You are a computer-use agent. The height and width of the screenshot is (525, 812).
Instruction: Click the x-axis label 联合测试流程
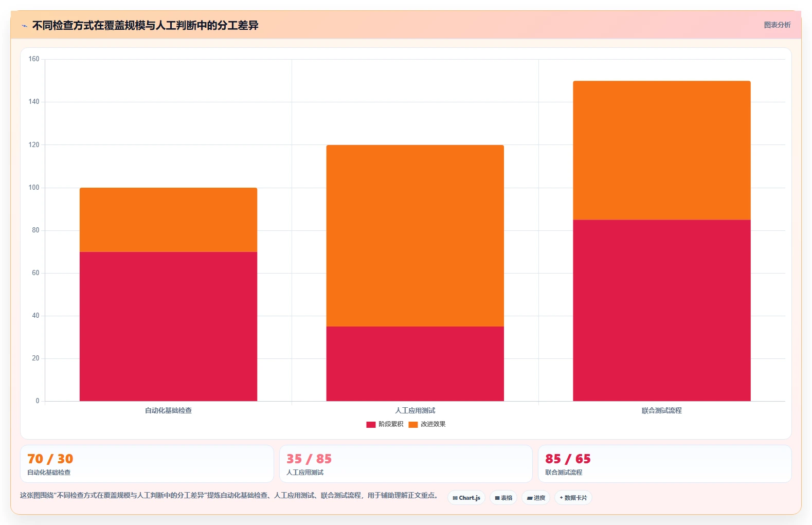pyautogui.click(x=662, y=410)
